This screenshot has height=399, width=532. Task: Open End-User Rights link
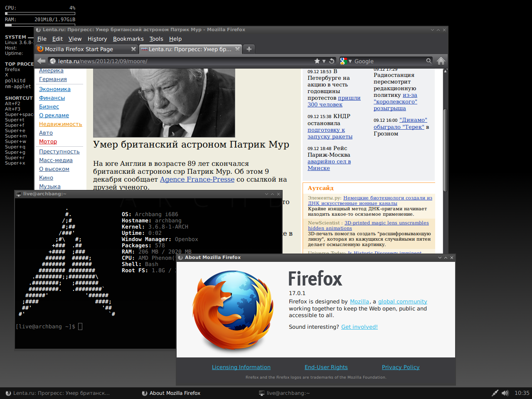tap(326, 367)
